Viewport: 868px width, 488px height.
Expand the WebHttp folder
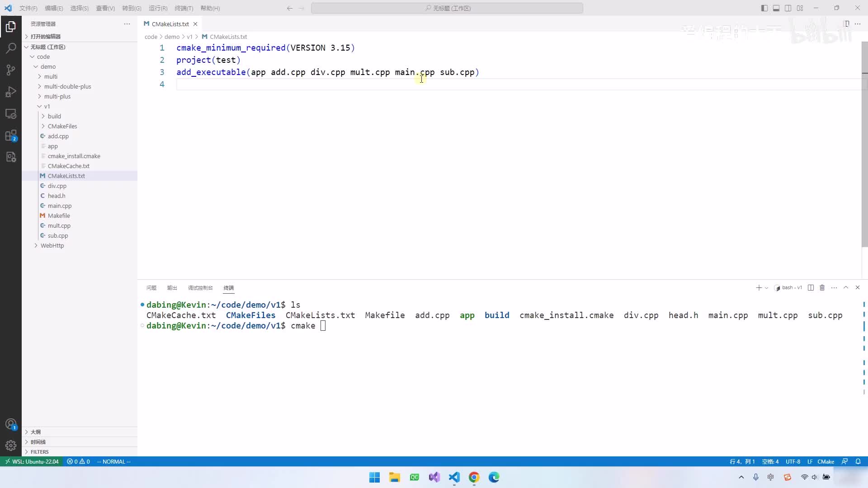coord(52,245)
